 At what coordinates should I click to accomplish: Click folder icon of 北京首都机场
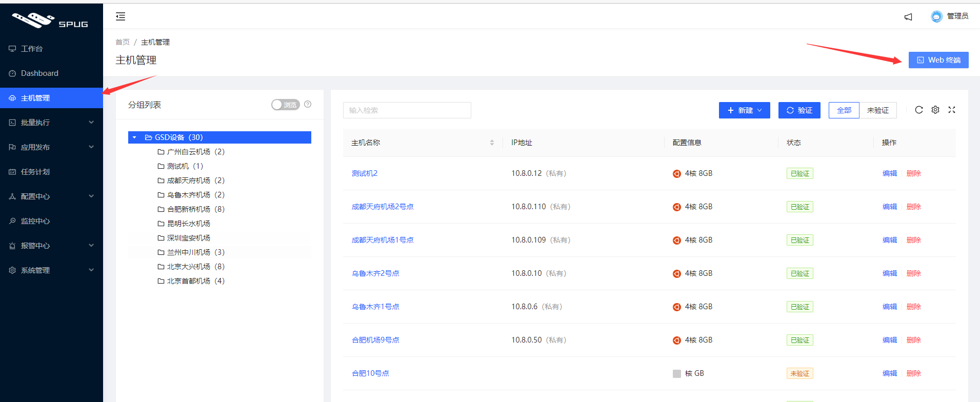tap(161, 281)
